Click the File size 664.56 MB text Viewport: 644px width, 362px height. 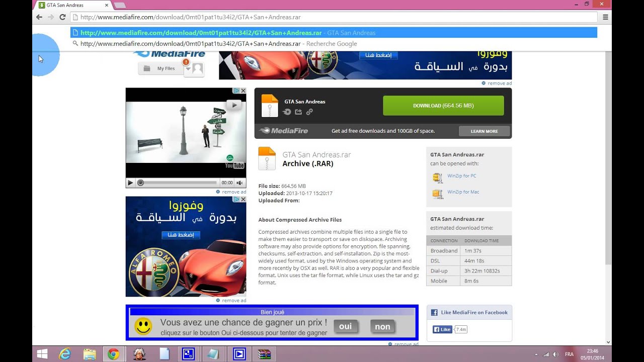pyautogui.click(x=282, y=186)
